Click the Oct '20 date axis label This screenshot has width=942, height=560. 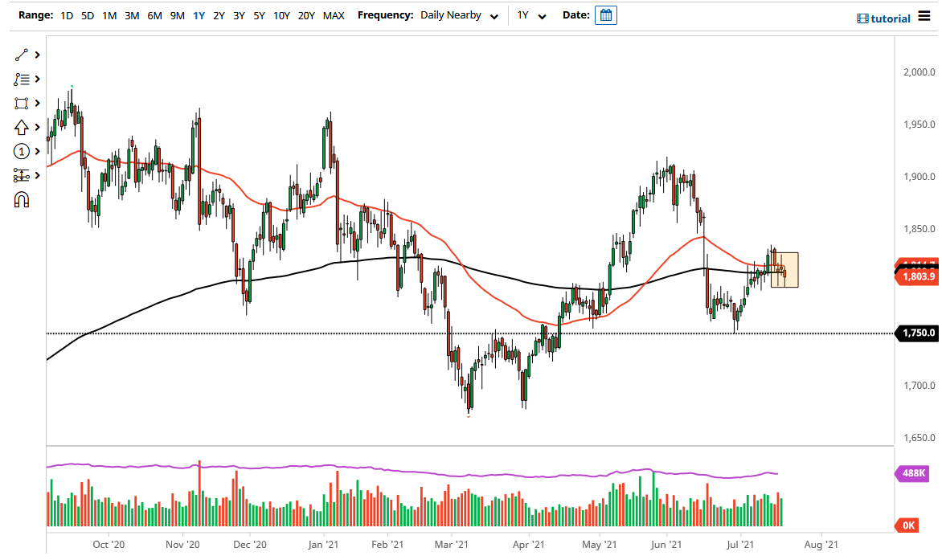click(x=109, y=545)
